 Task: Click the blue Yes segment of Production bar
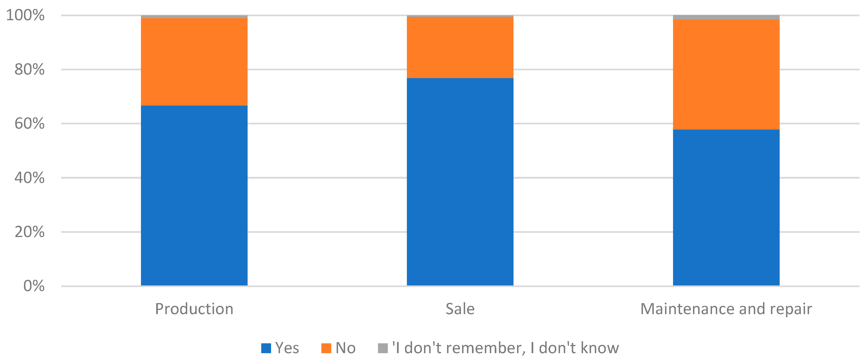point(194,196)
